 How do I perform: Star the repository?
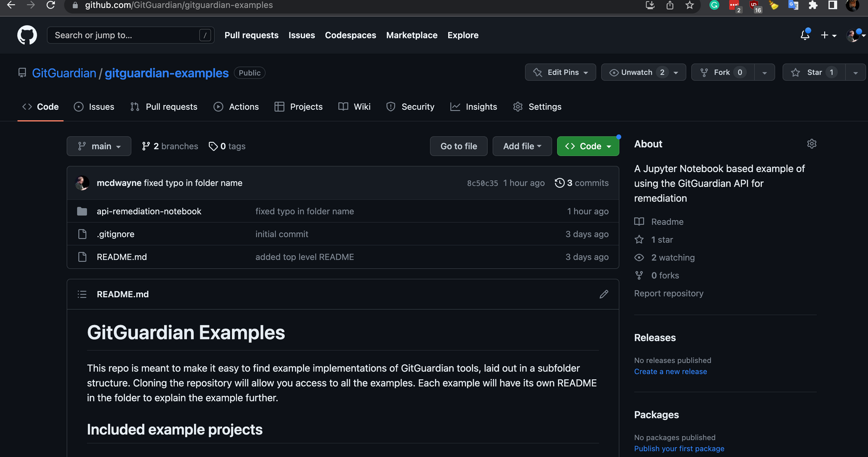pos(814,72)
